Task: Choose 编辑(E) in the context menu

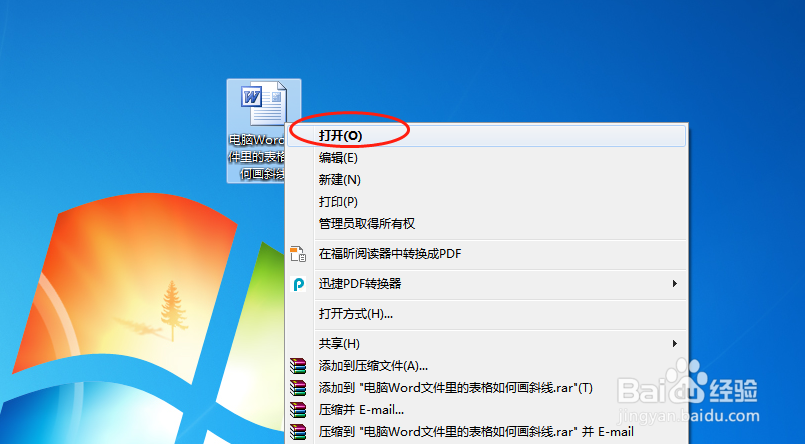Action: click(486, 158)
